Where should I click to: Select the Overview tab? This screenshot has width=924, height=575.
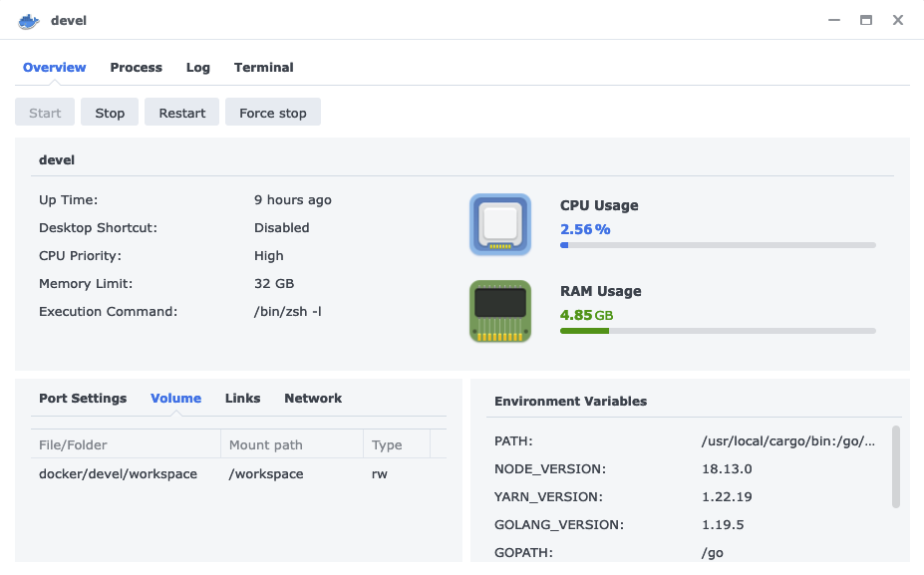pos(54,67)
